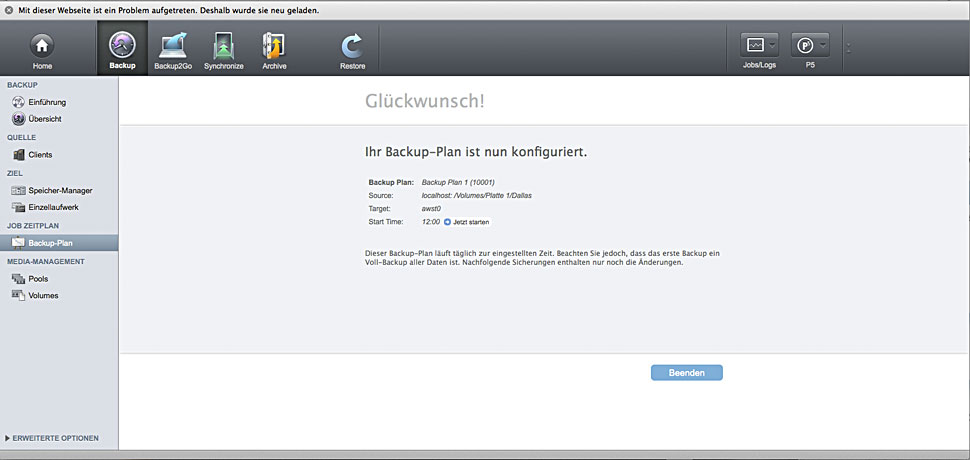Open Speicher-Manager under Ziel
The height and width of the screenshot is (460, 970).
click(60, 190)
